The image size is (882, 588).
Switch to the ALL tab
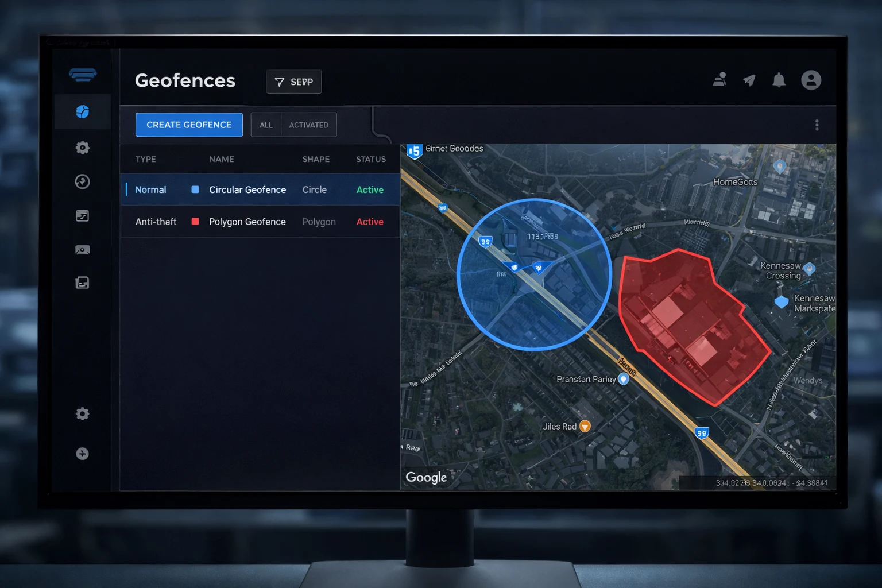(266, 125)
